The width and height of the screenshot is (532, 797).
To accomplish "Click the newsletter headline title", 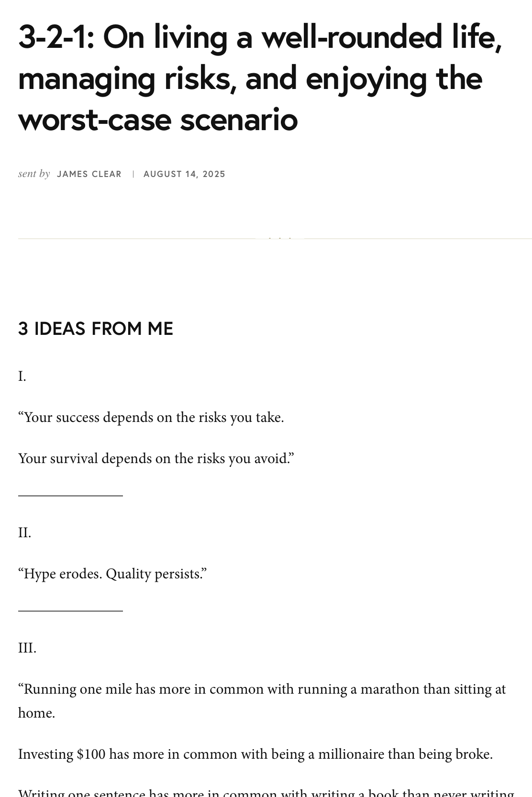I will point(260,78).
